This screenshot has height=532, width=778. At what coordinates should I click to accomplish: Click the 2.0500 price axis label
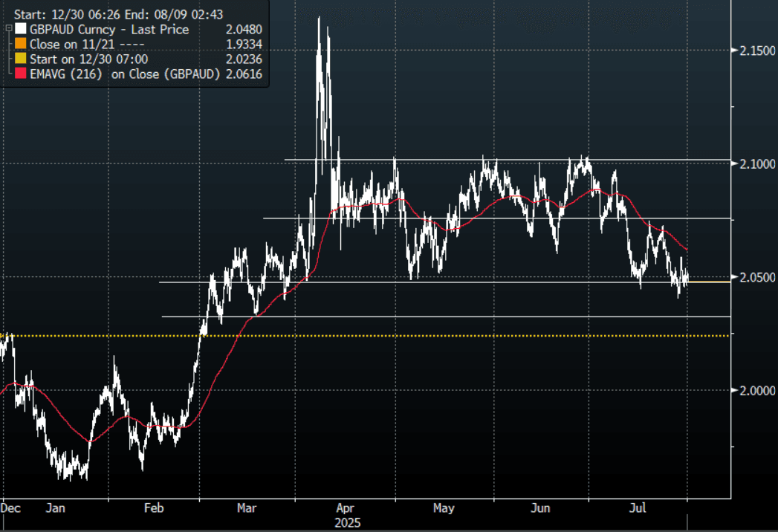pyautogui.click(x=757, y=277)
